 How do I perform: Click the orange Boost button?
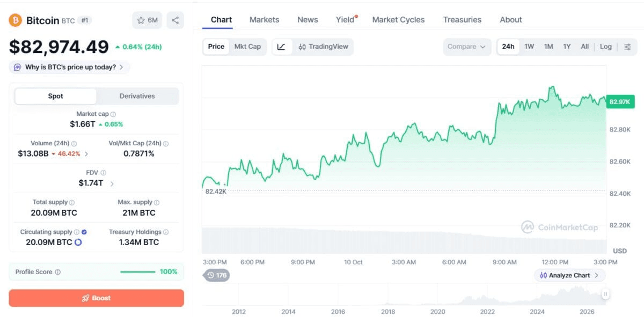[x=97, y=298]
